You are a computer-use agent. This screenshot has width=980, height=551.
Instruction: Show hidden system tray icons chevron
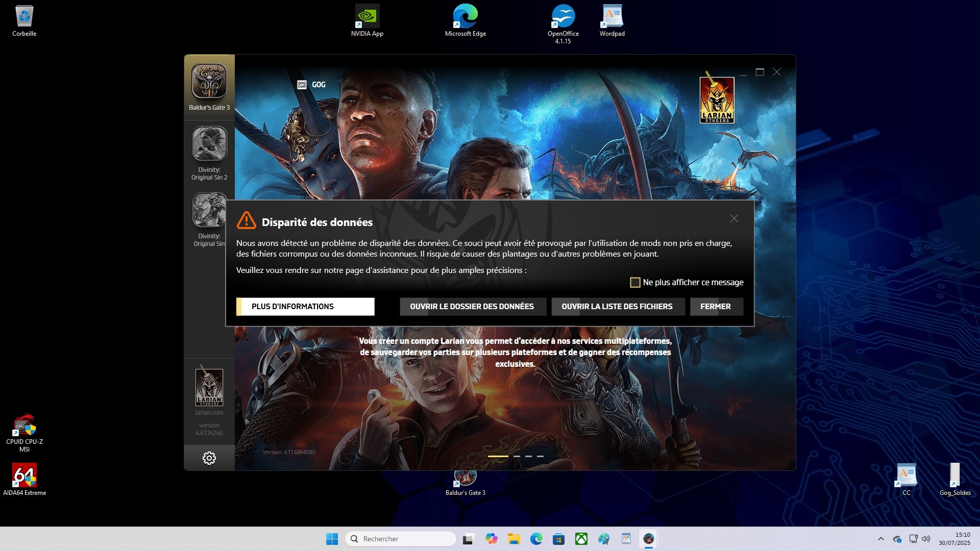(x=881, y=539)
